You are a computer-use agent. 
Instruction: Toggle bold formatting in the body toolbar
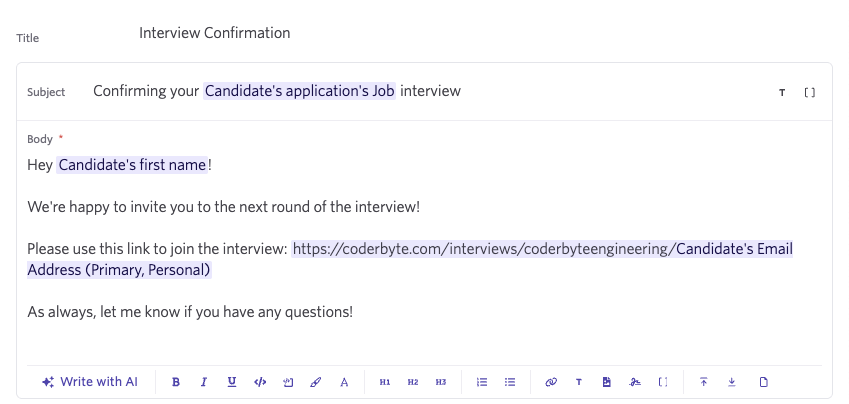pyautogui.click(x=176, y=382)
